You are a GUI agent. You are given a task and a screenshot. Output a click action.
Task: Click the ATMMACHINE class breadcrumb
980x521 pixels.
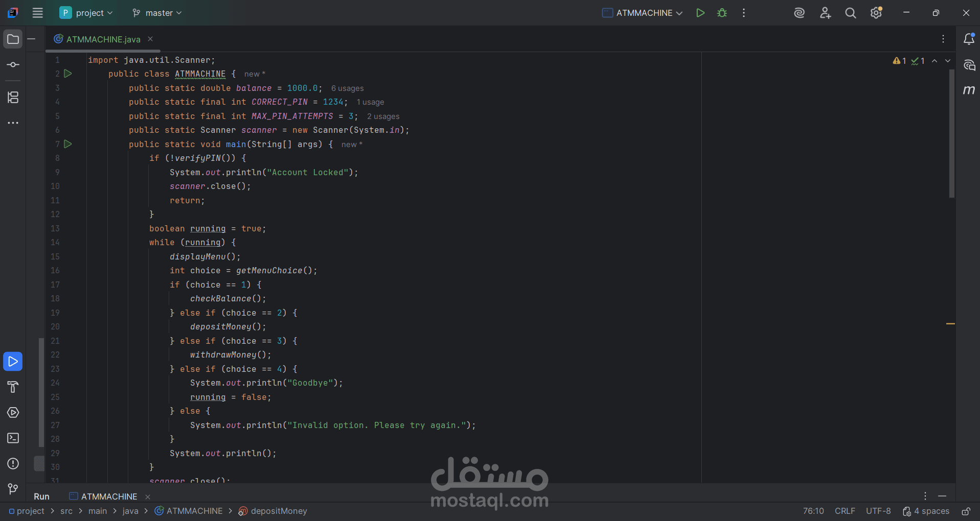(x=189, y=511)
